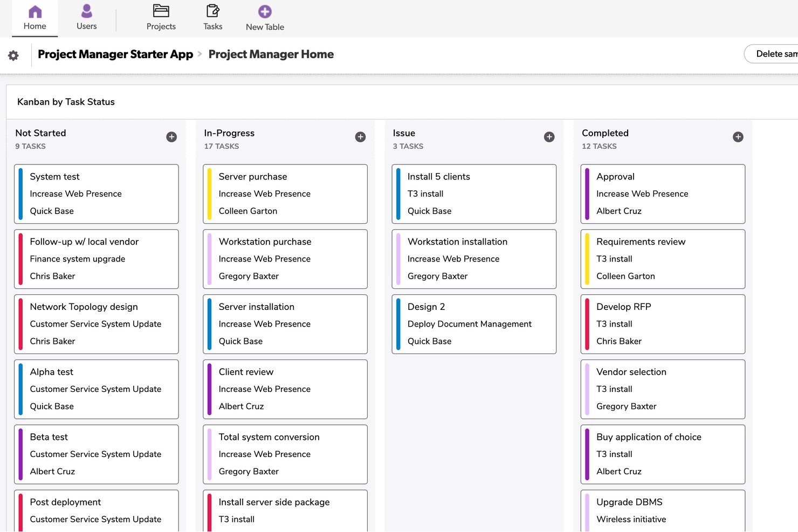The width and height of the screenshot is (798, 532).
Task: Click the Wireless initiative project name
Action: [631, 519]
